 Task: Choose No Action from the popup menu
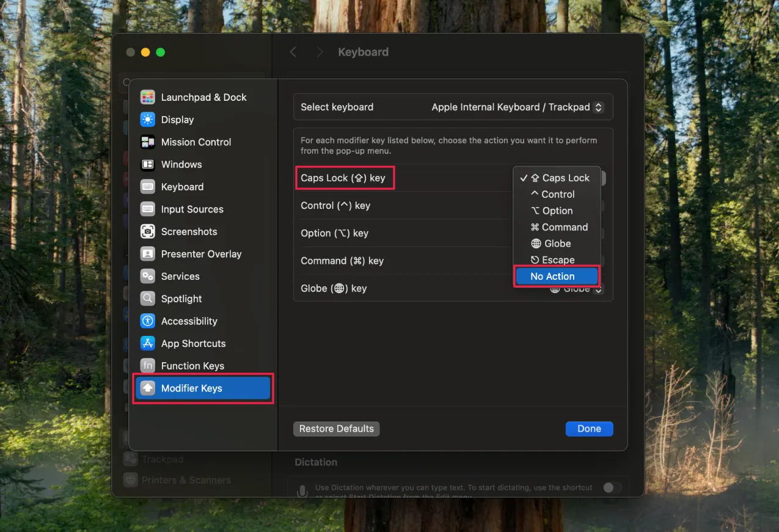coord(557,277)
